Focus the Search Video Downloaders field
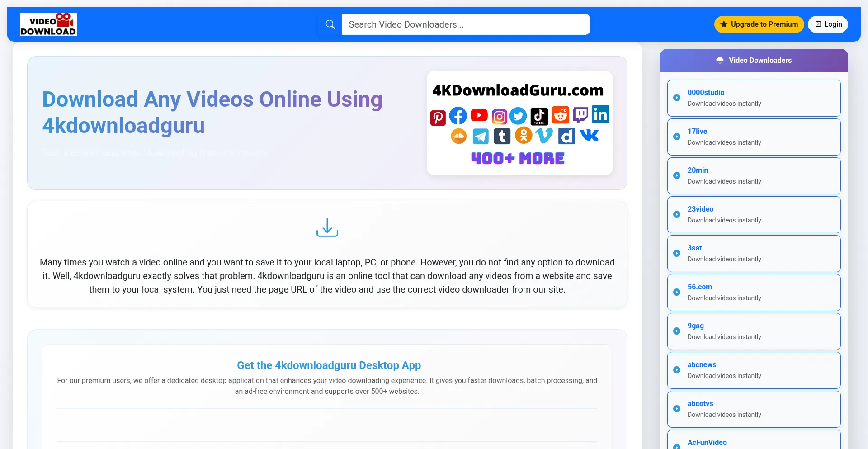Viewport: 868px width, 449px height. (x=466, y=24)
